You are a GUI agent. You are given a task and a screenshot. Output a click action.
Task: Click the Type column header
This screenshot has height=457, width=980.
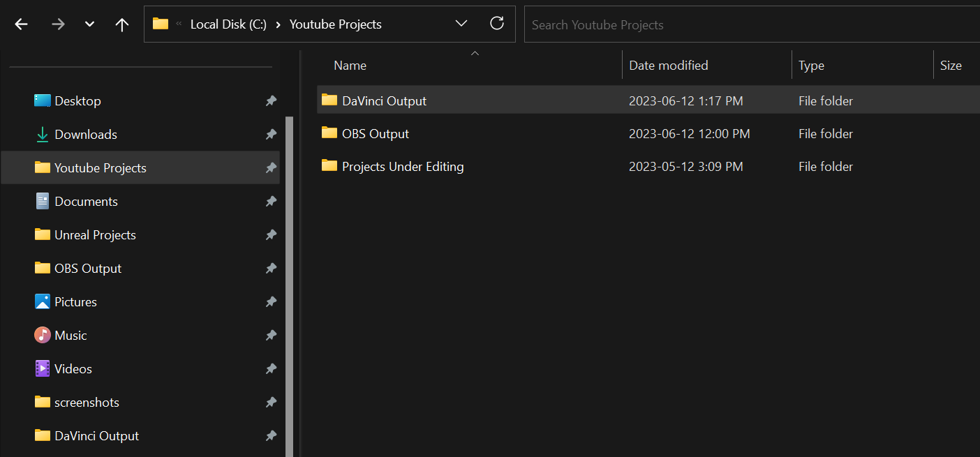[812, 66]
